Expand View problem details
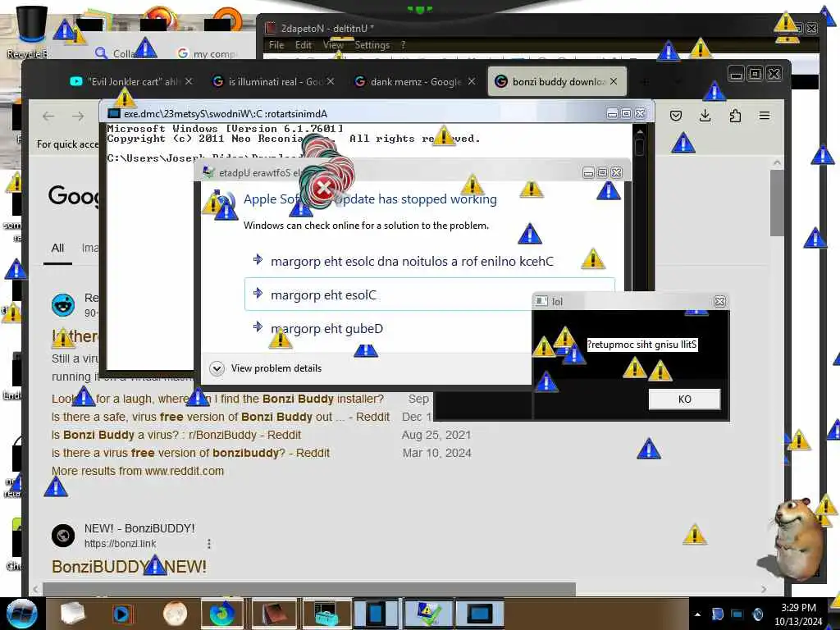This screenshot has height=630, width=840. coord(267,368)
